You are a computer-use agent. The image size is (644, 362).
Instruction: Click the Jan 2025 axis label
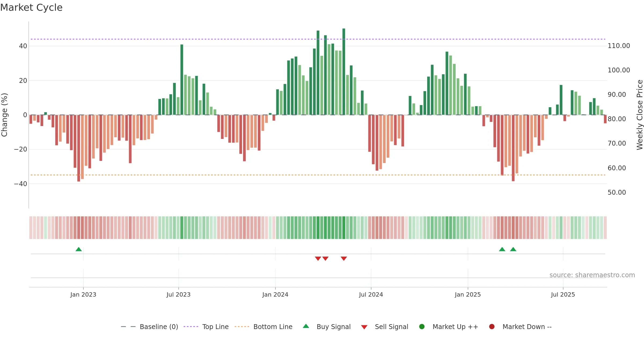coord(468,294)
